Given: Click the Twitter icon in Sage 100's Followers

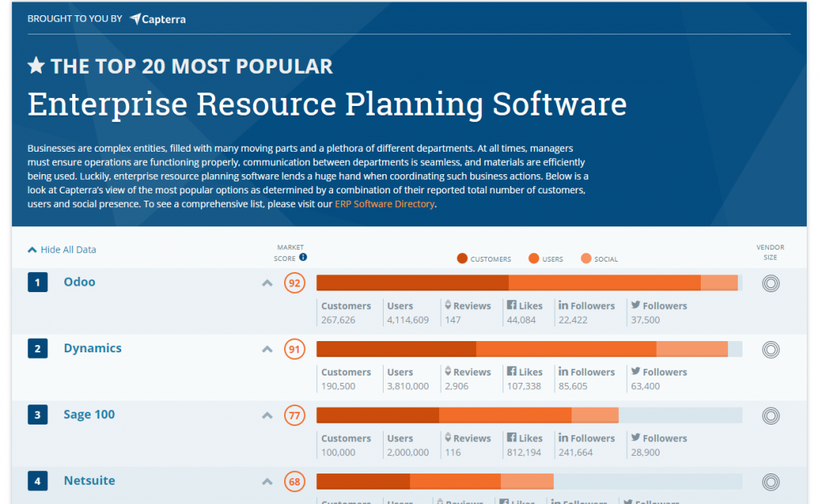Looking at the screenshot, I should (636, 437).
